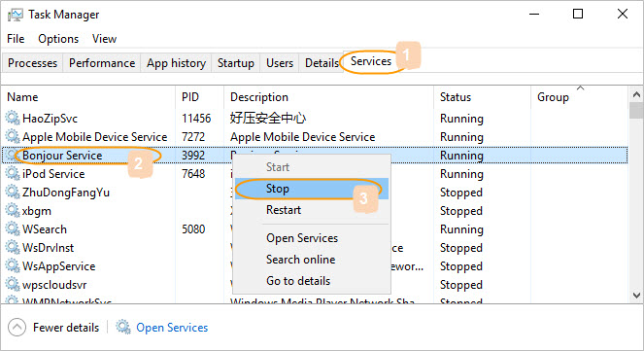Click the iPod Service gear icon
This screenshot has width=644, height=351.
[13, 173]
